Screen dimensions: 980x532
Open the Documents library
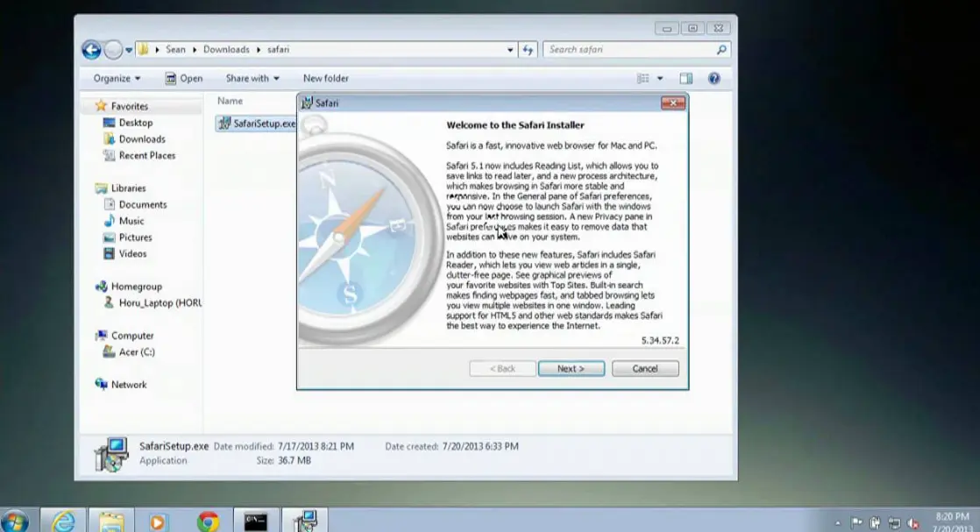point(143,204)
